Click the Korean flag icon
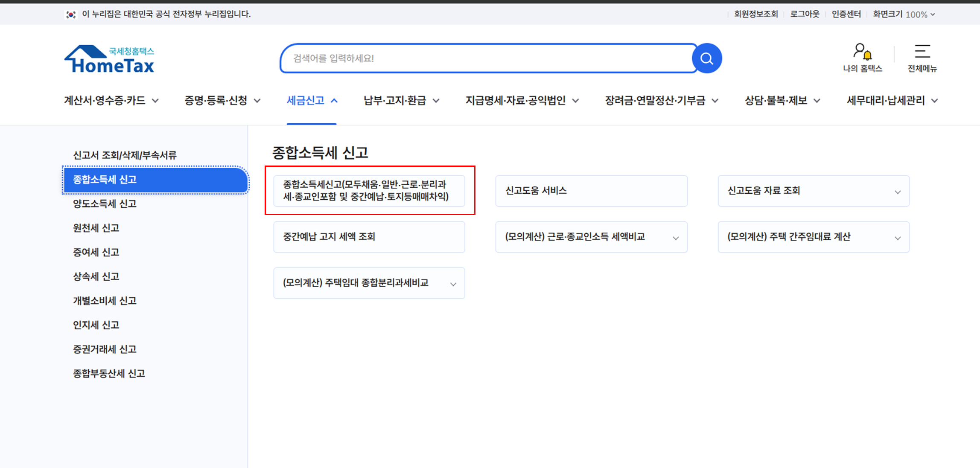Viewport: 980px width, 468px height. (x=71, y=15)
